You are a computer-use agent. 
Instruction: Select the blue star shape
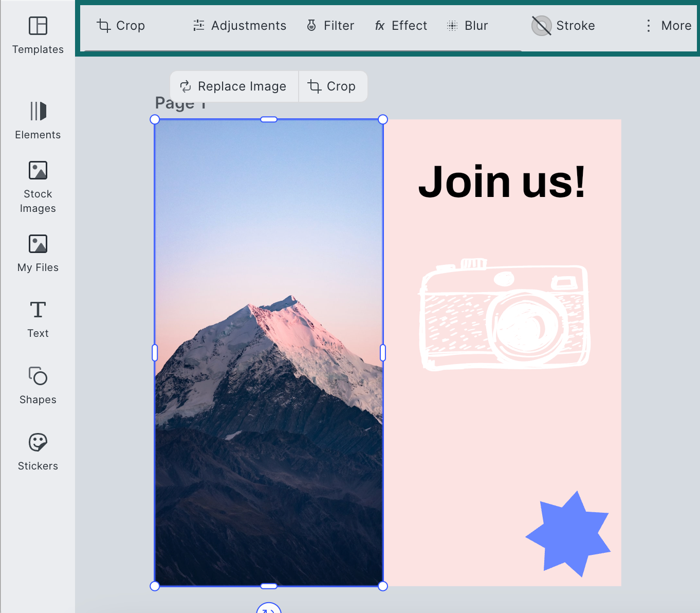[x=568, y=534]
